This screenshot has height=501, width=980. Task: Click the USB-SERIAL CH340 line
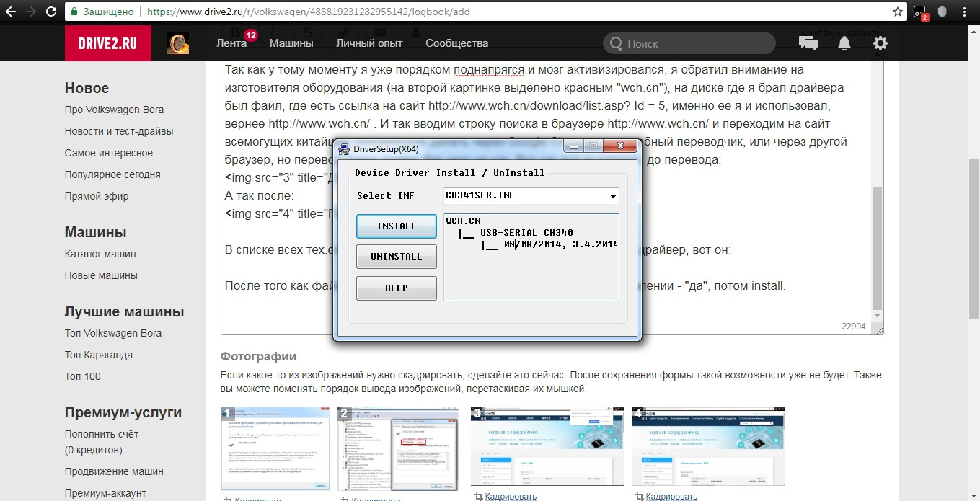tap(526, 233)
